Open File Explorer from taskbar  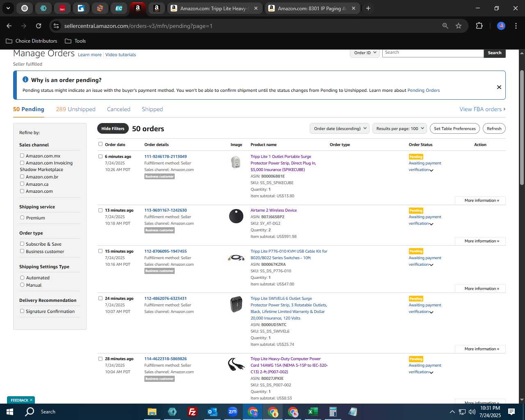tap(152, 412)
